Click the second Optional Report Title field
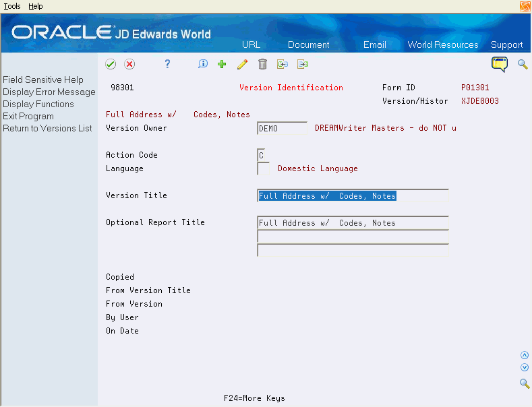The image size is (532, 407). [353, 237]
